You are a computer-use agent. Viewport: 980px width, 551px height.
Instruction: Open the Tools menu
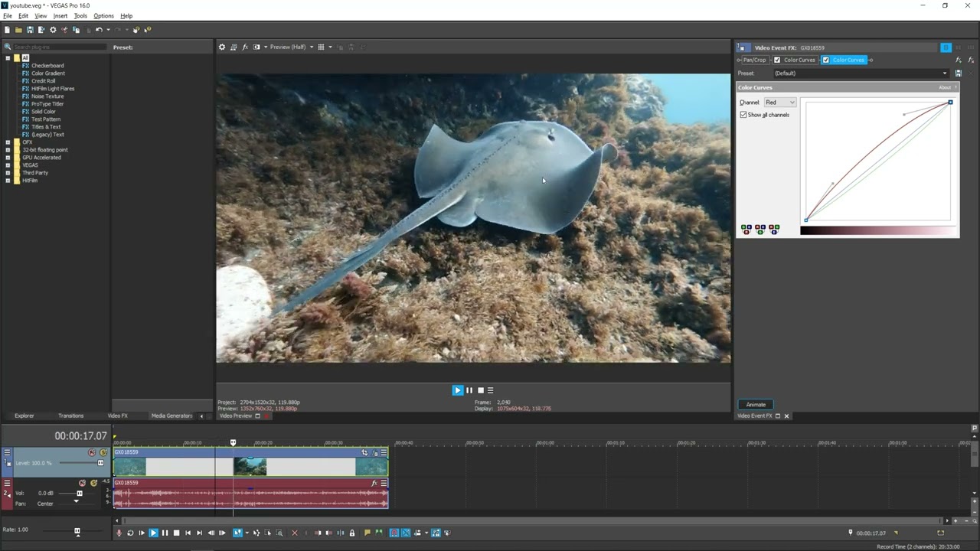(80, 16)
